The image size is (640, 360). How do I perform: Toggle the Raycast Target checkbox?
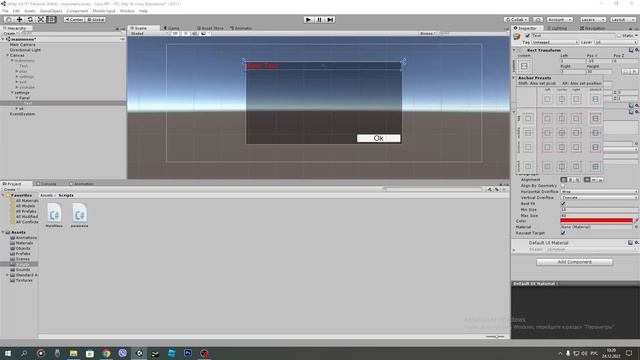[563, 233]
